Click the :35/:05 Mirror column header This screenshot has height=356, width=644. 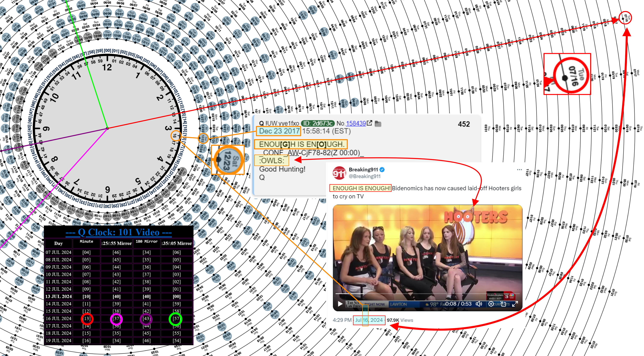tap(177, 243)
